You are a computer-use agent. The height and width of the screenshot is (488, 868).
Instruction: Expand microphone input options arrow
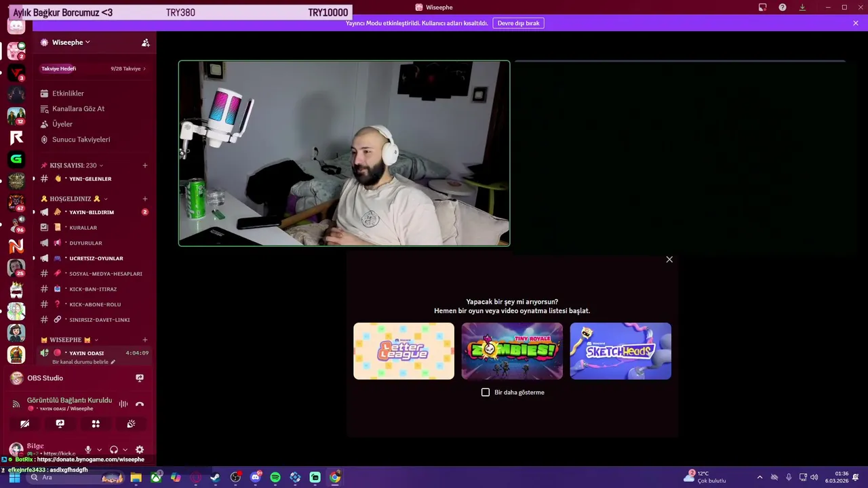[x=99, y=449]
